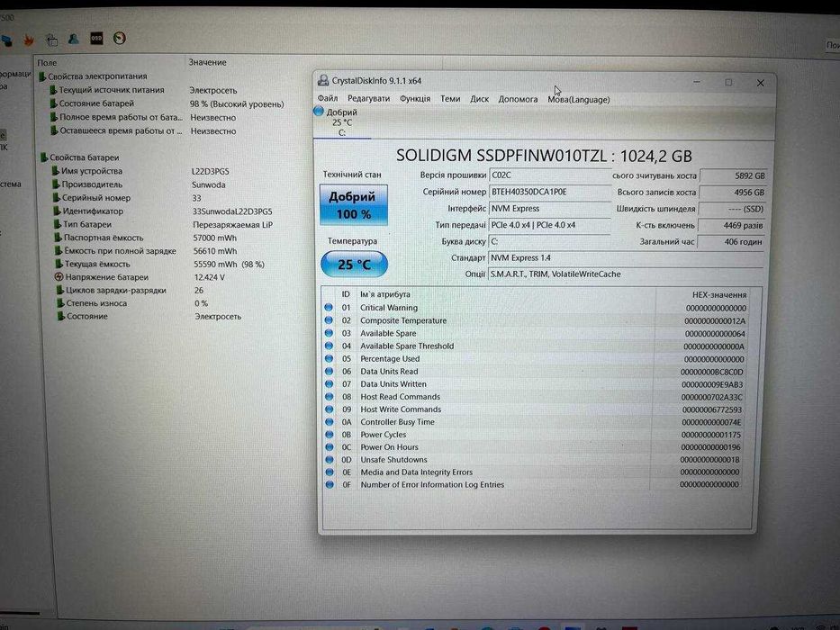Click the icon beside Степень износа

point(60,302)
